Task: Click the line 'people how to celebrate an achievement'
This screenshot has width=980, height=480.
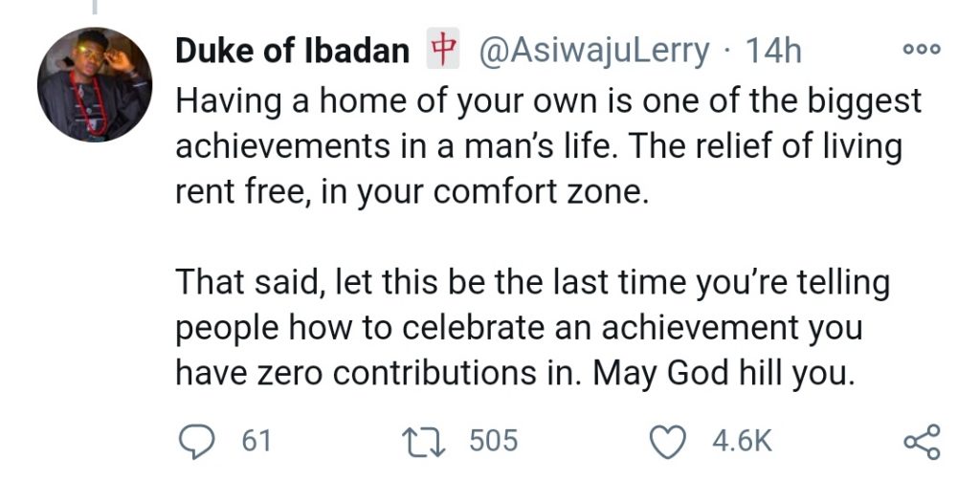Action: click(x=520, y=329)
